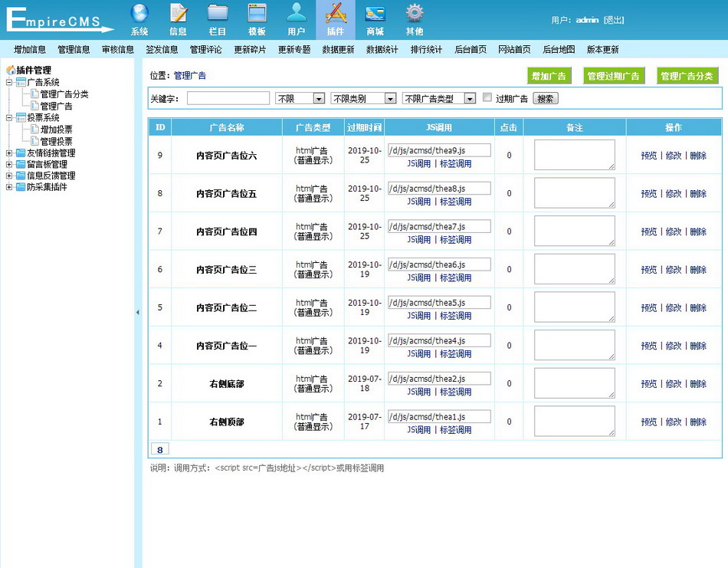Click 删除 for 右侧顶部 row

click(698, 422)
